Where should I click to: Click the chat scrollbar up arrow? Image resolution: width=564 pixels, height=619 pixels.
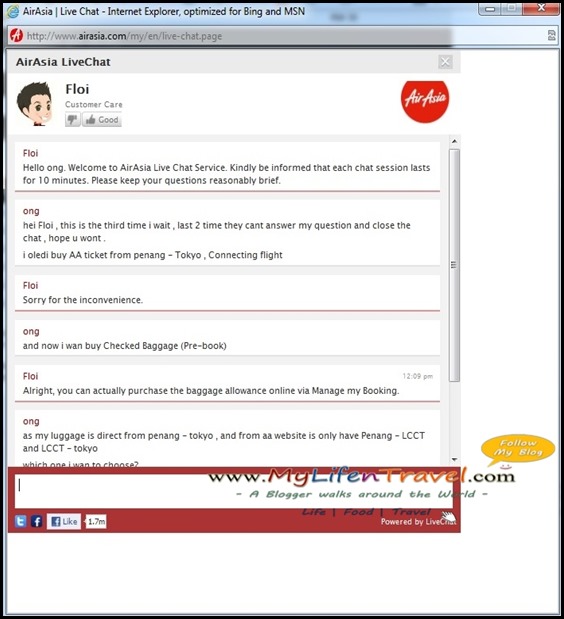point(454,141)
